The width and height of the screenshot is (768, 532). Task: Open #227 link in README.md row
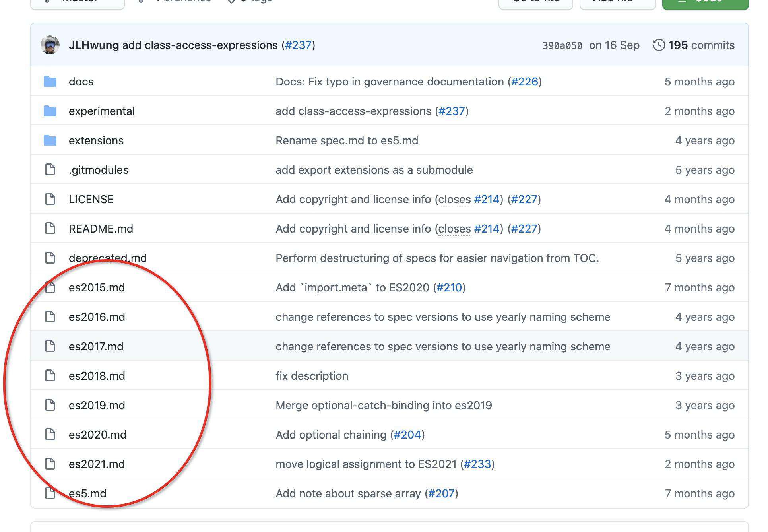pyautogui.click(x=524, y=229)
